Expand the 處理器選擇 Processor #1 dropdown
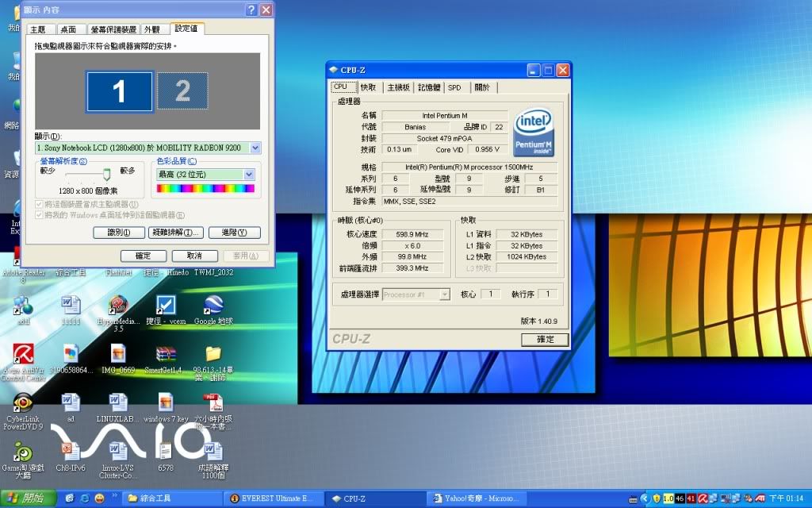 point(444,294)
